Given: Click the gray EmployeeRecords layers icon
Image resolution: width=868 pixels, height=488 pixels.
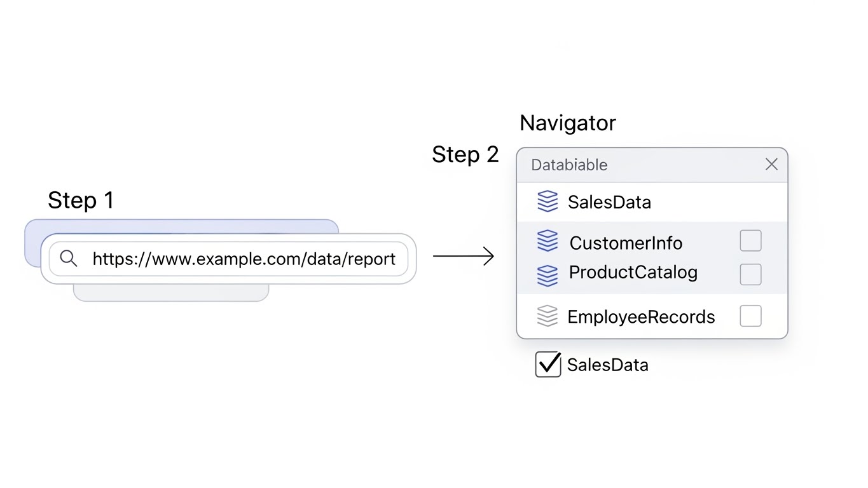Looking at the screenshot, I should (548, 316).
